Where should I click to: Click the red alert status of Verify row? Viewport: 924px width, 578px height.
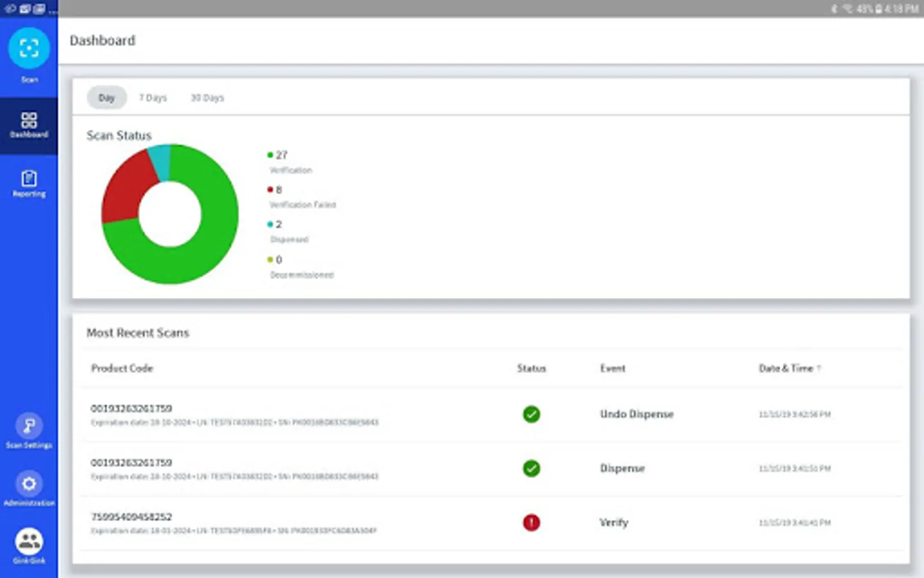click(x=531, y=523)
